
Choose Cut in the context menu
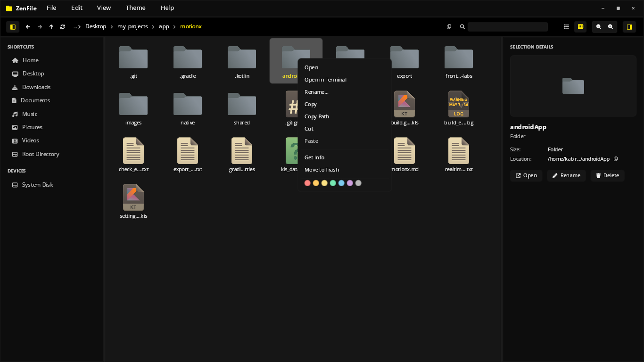click(345, 129)
